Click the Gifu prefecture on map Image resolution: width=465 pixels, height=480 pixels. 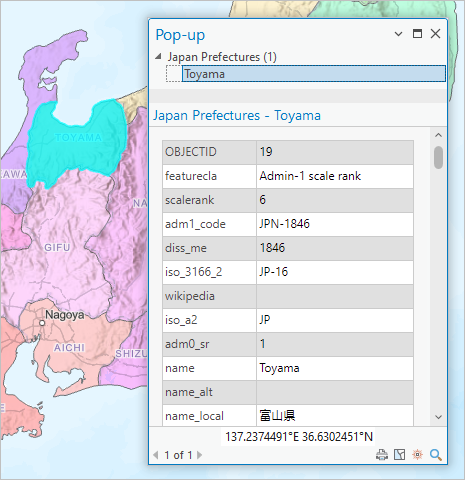tap(57, 247)
